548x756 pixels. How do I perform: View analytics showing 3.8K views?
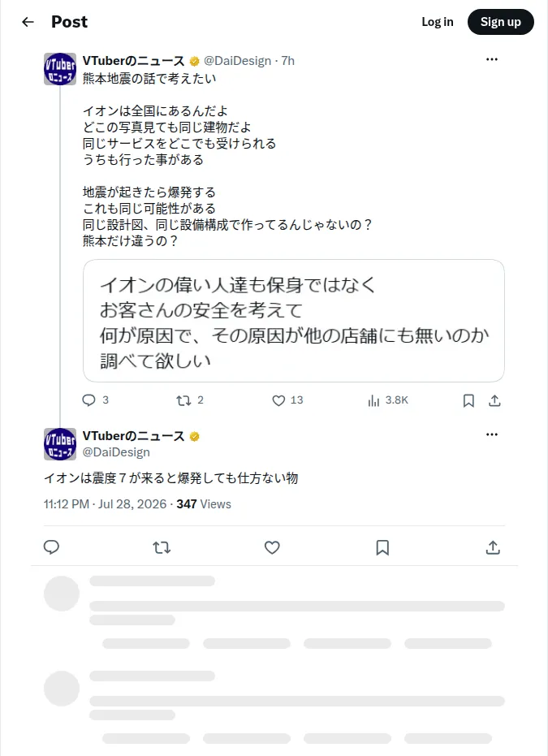click(388, 400)
